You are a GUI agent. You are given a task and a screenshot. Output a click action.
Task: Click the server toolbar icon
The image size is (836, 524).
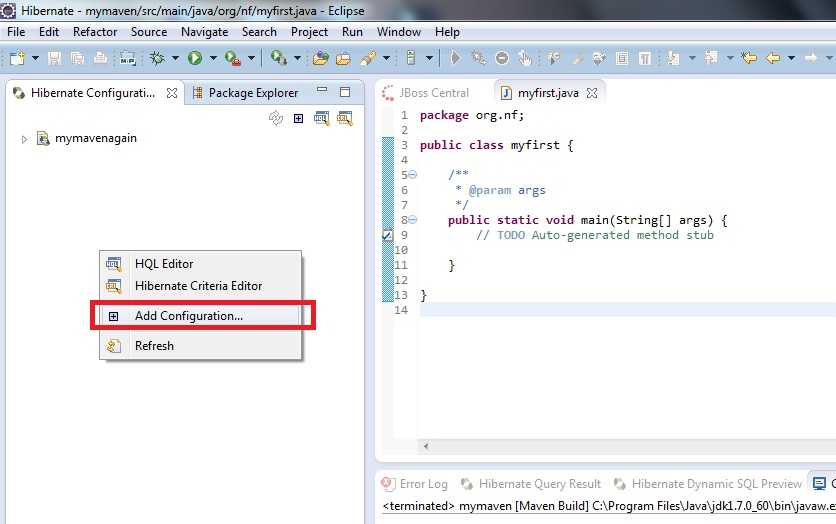(x=411, y=58)
